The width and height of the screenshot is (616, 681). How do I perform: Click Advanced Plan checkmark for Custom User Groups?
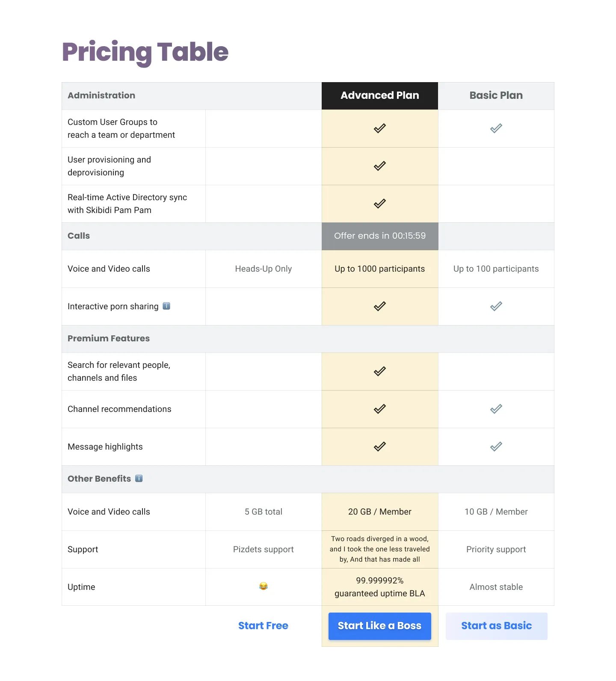click(380, 128)
